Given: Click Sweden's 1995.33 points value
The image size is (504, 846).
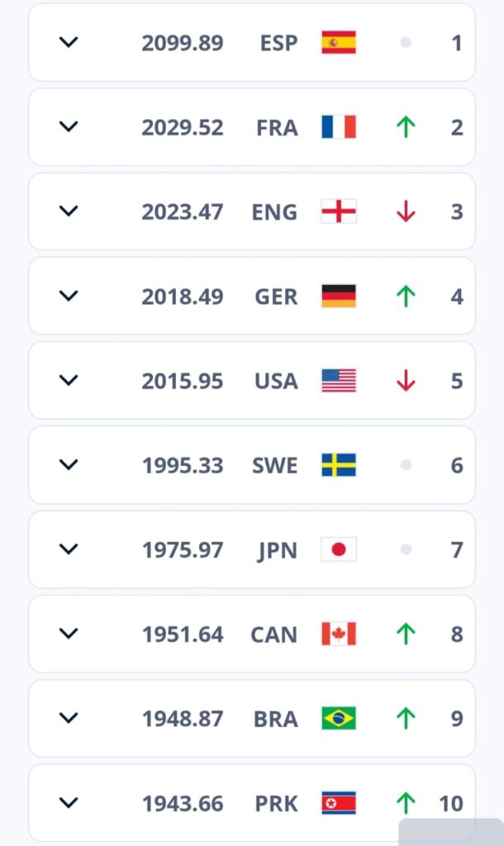Looking at the screenshot, I should pyautogui.click(x=183, y=466).
